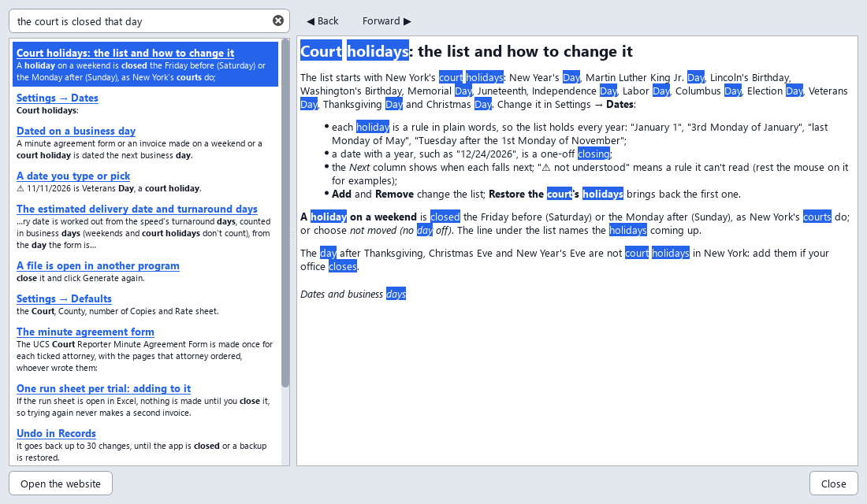This screenshot has width=867, height=504.
Task: Click the search field containing 'the court is closed that day'
Action: pyautogui.click(x=149, y=21)
